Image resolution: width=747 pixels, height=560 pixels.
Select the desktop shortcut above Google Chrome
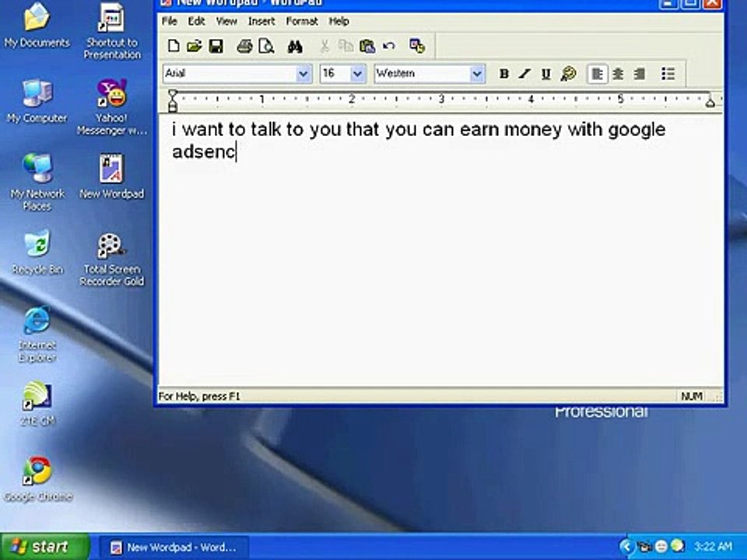pyautogui.click(x=37, y=403)
